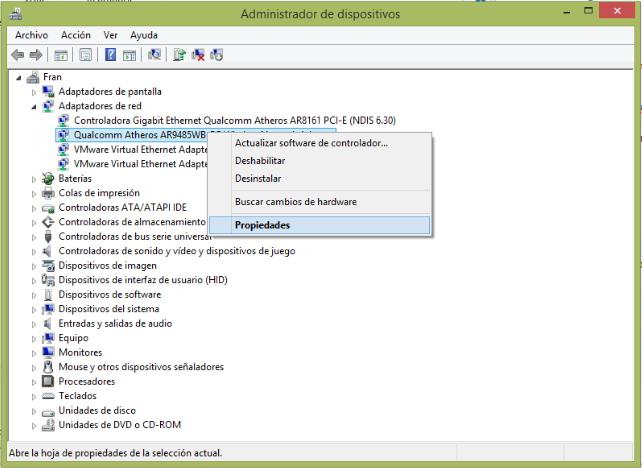Click the Back arrow toolbar icon
This screenshot has width=642, height=468.
click(18, 55)
